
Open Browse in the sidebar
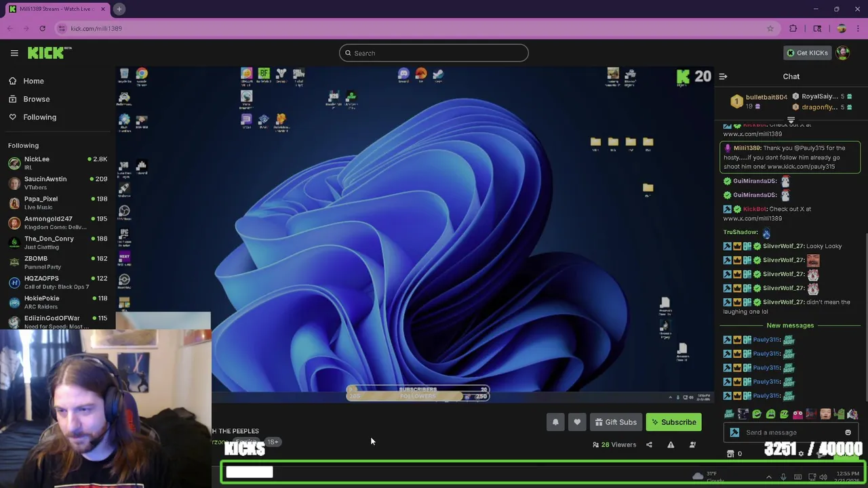click(x=36, y=99)
